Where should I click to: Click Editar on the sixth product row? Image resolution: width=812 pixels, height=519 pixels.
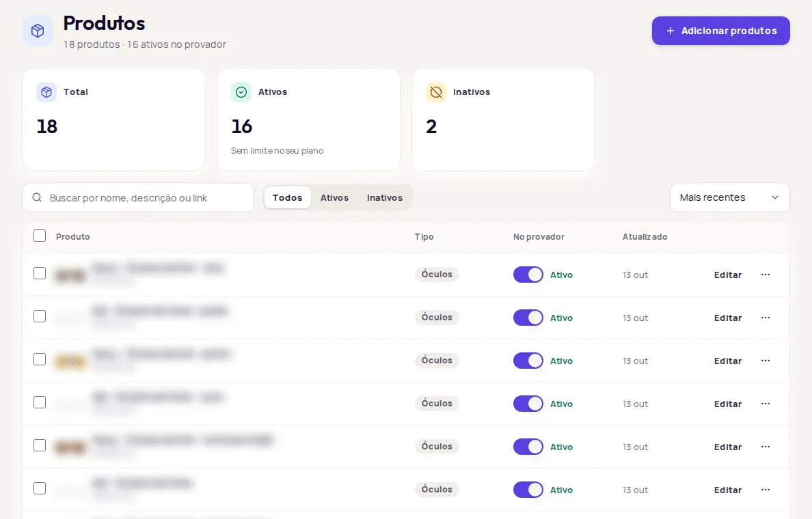(x=728, y=490)
